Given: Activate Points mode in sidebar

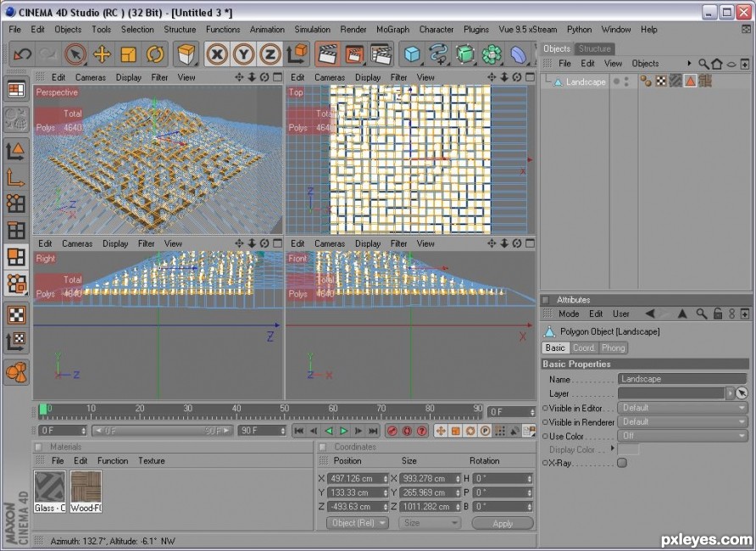Looking at the screenshot, I should click(x=16, y=203).
